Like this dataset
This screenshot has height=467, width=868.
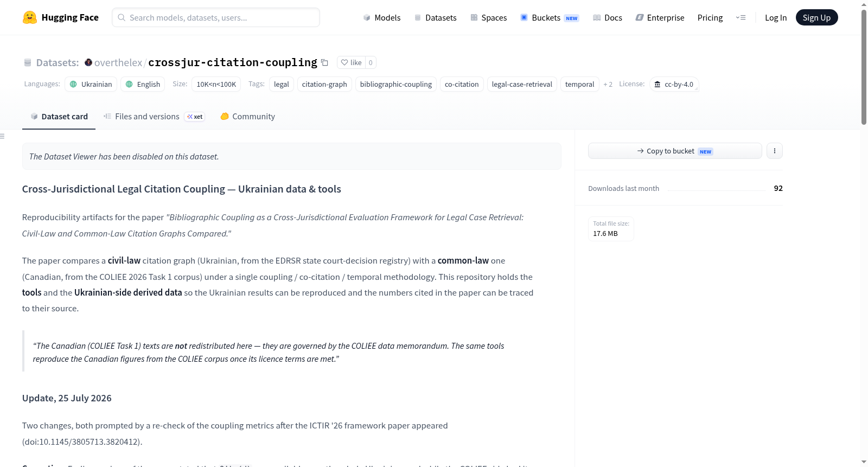pyautogui.click(x=351, y=62)
